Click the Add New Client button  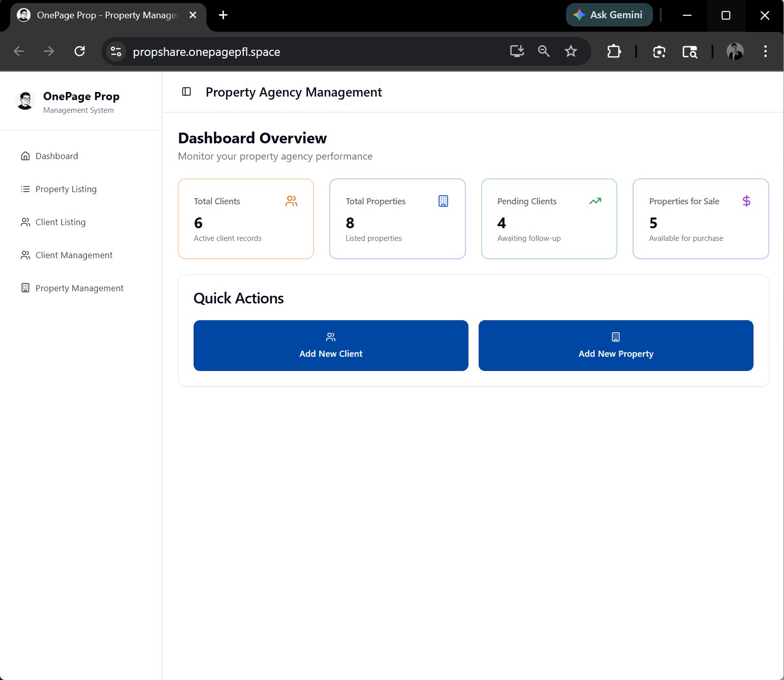tap(331, 346)
